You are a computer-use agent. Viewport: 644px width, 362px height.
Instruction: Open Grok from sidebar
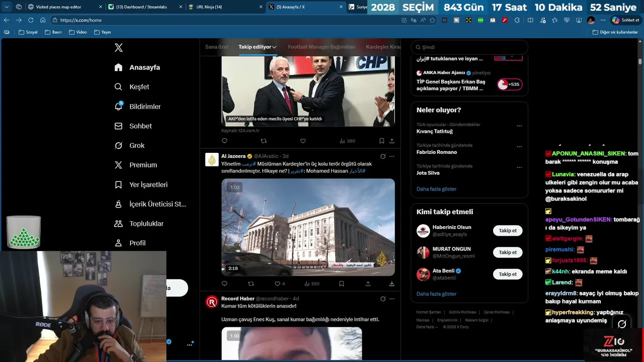click(x=129, y=146)
